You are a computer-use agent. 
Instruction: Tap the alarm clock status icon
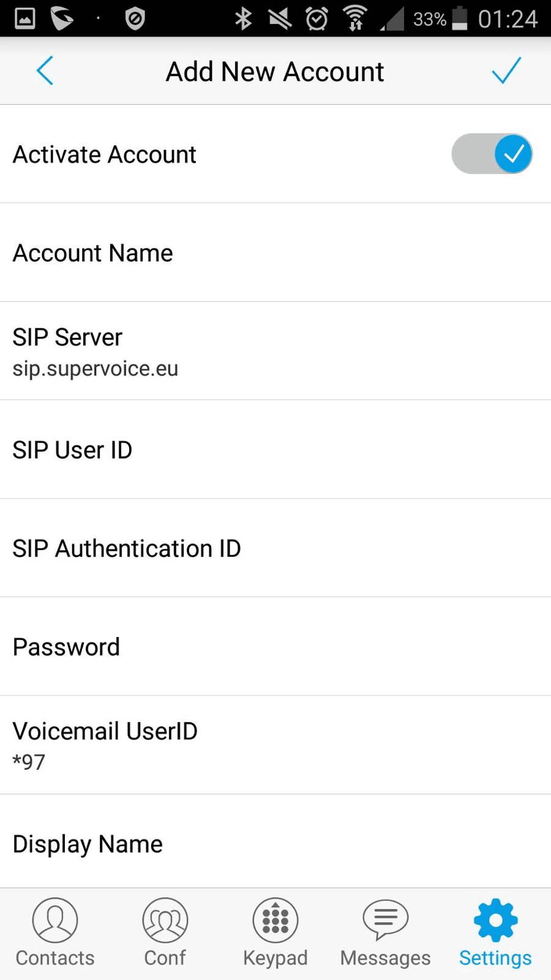(x=317, y=18)
